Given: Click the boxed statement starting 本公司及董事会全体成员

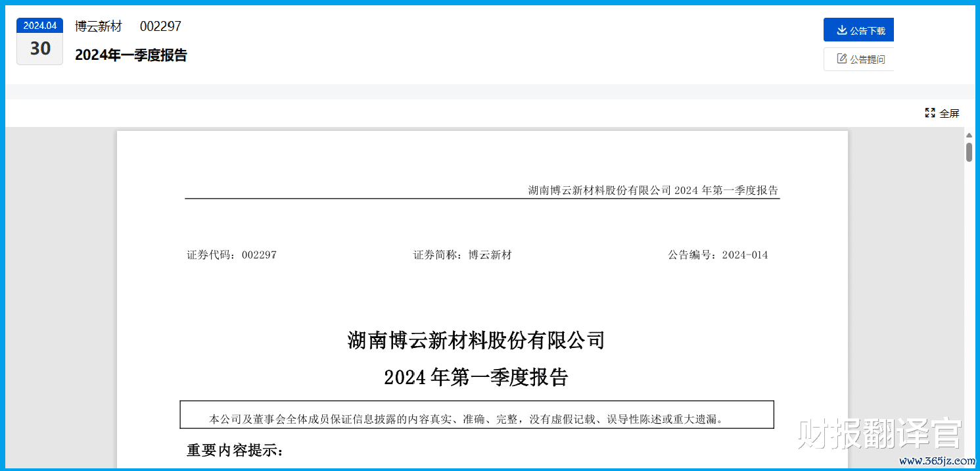Looking at the screenshot, I should 477,414.
